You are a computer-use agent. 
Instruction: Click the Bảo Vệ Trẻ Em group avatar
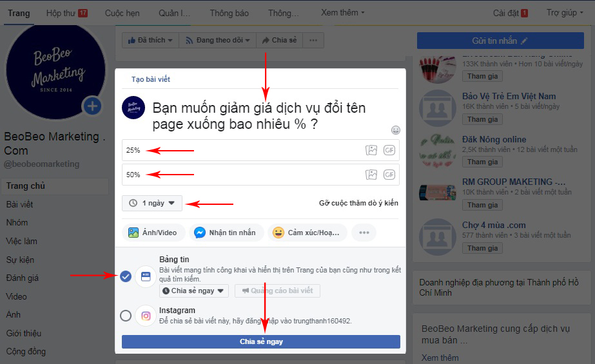[438, 108]
